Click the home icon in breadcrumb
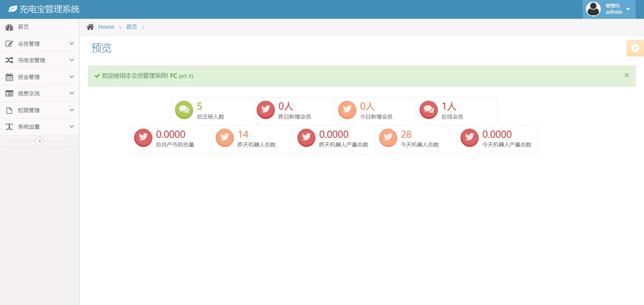This screenshot has height=305, width=644. [90, 27]
